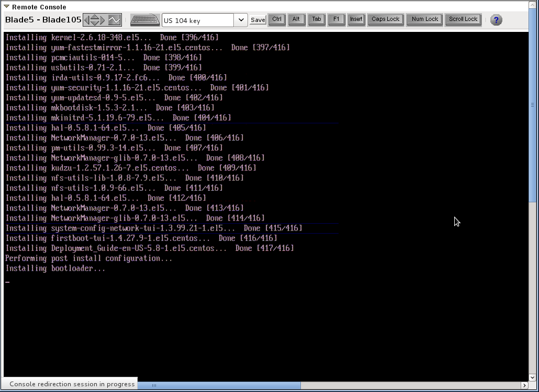Click the keyboard icon in the toolbar
This screenshot has height=392, width=539.
[145, 20]
